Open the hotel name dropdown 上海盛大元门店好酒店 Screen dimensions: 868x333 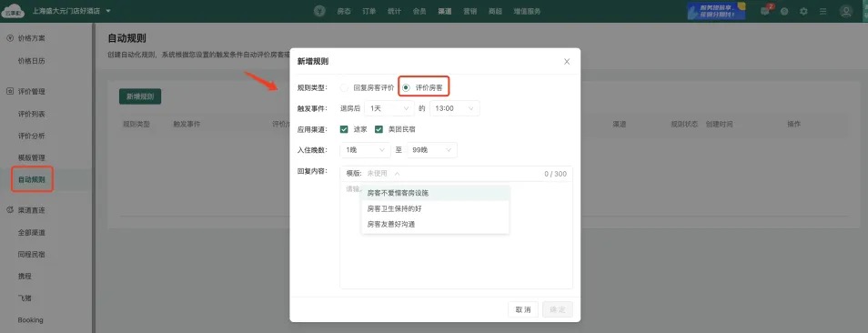72,11
